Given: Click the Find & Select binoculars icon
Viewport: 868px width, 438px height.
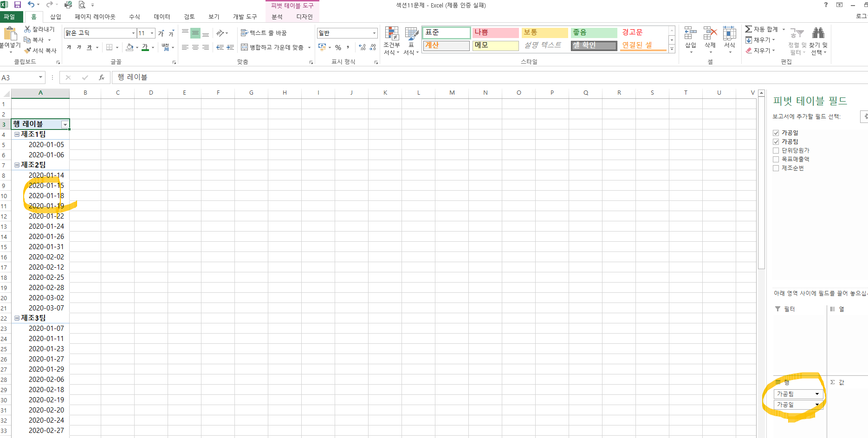Looking at the screenshot, I should tap(818, 33).
